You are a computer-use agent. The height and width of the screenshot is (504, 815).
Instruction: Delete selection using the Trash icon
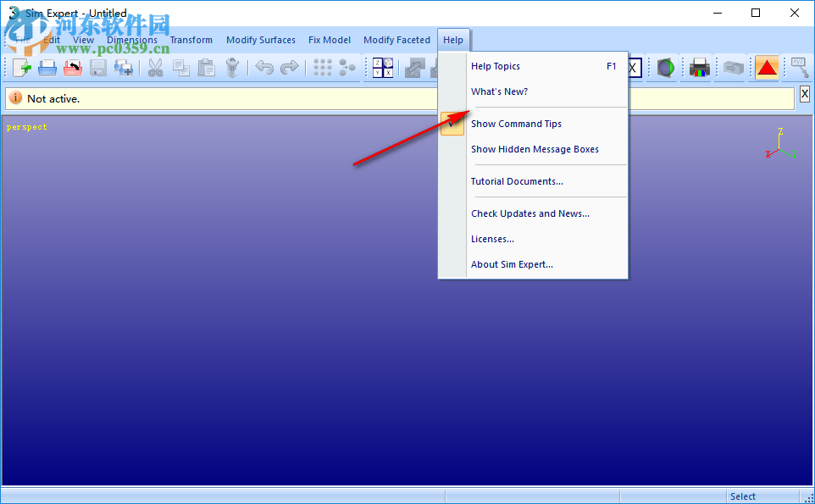231,68
